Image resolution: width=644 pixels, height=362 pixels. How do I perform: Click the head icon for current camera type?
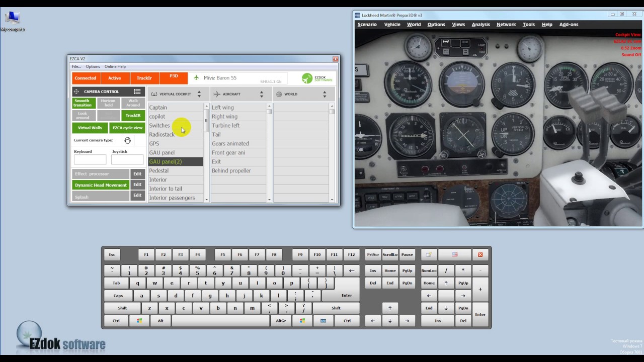[x=127, y=141]
